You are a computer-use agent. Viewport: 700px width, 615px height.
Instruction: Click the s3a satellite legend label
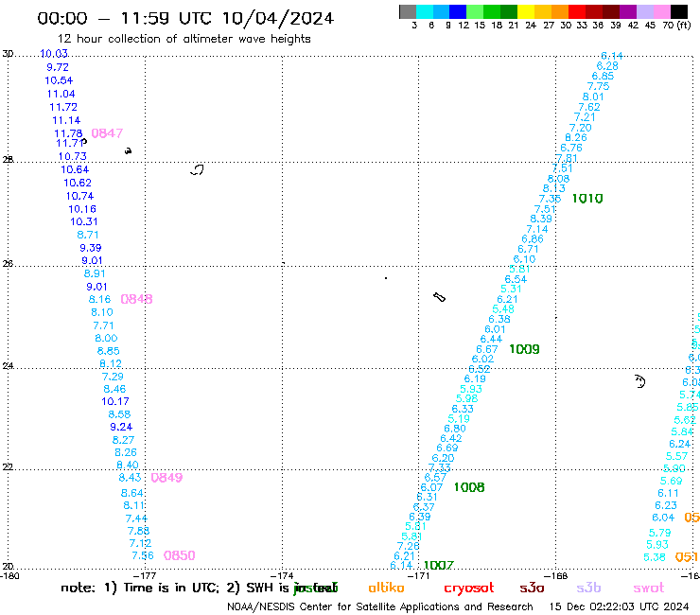point(532,588)
